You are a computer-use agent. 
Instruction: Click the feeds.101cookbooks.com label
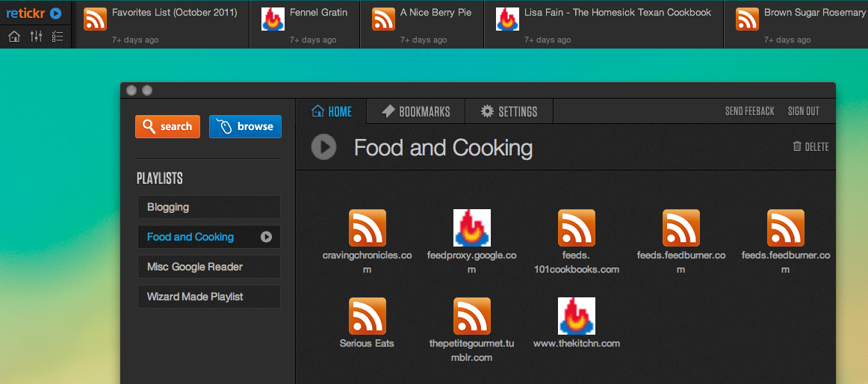click(576, 262)
